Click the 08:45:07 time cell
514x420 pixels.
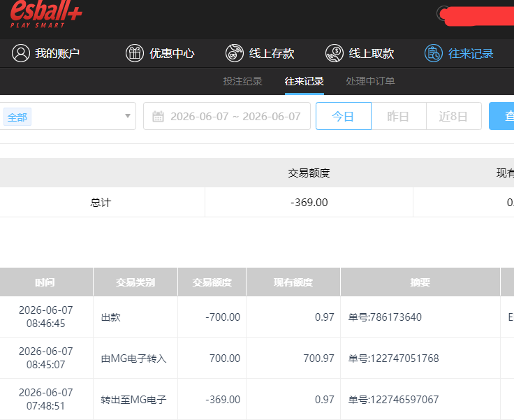click(46, 358)
